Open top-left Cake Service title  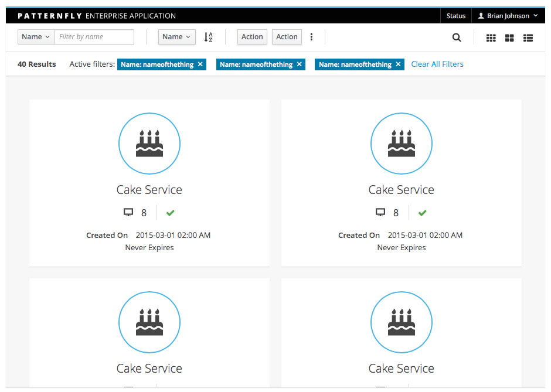click(149, 190)
